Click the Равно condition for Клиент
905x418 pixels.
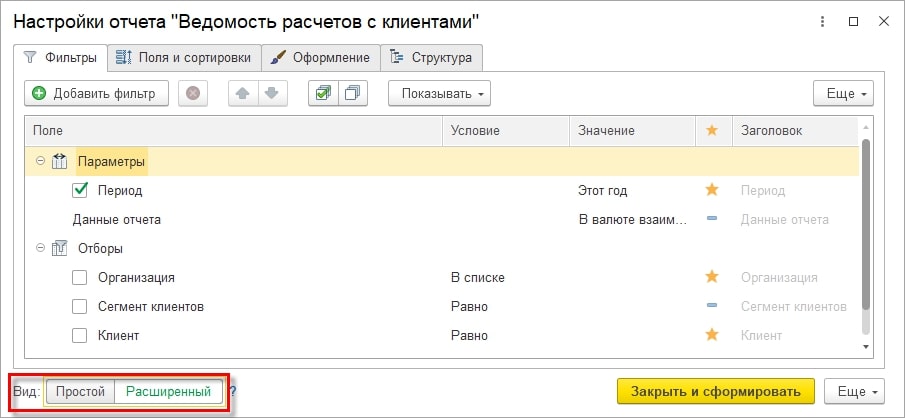point(469,335)
